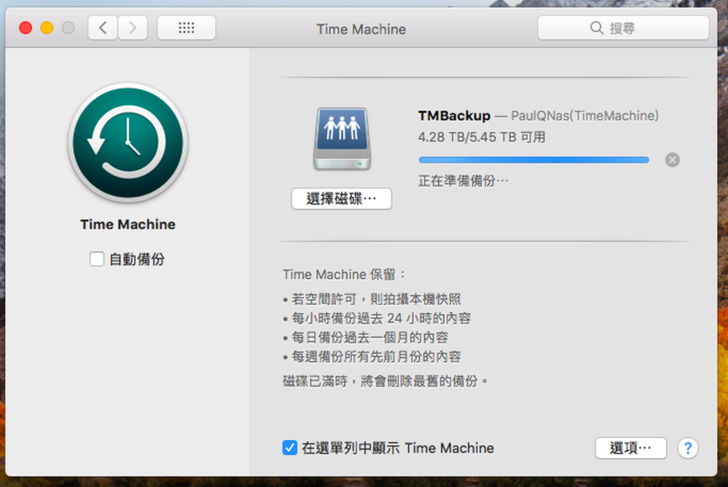Click the 每週備份所有先前月份的內容 line

[x=371, y=357]
